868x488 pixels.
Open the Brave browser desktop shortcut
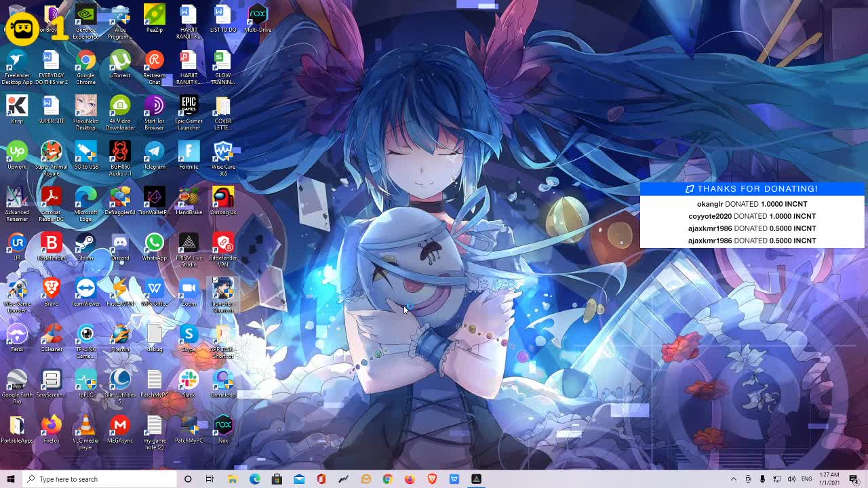pos(51,292)
